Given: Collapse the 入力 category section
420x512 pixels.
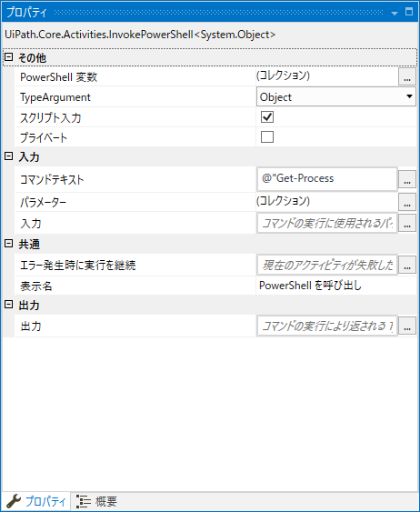Looking at the screenshot, I should 8,156.
